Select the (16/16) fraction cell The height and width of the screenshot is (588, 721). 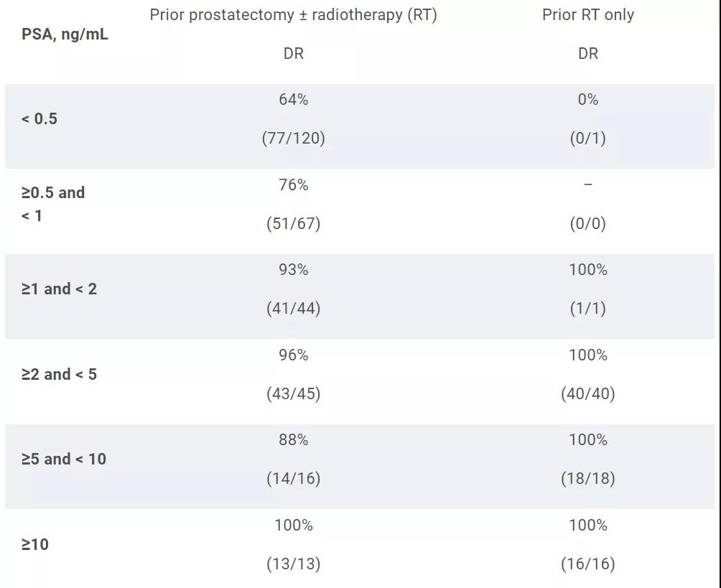[587, 564]
